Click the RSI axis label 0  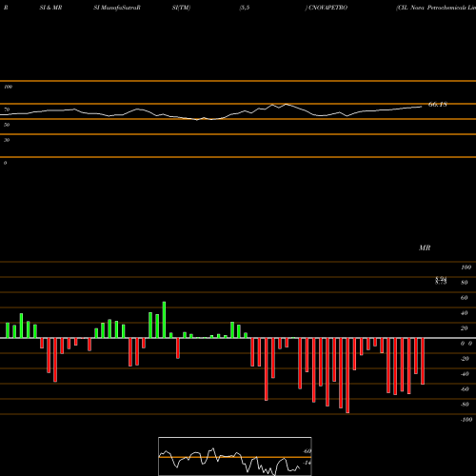[x=5, y=163]
